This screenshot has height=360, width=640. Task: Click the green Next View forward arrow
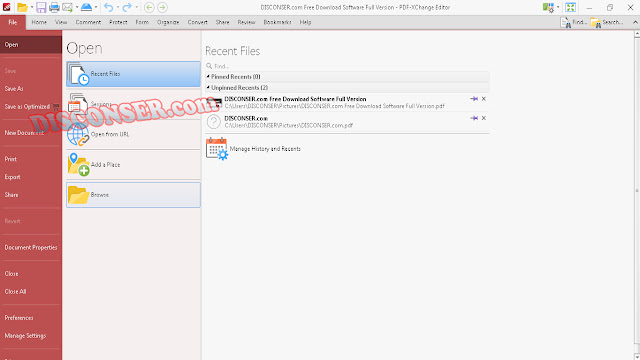[162, 7]
